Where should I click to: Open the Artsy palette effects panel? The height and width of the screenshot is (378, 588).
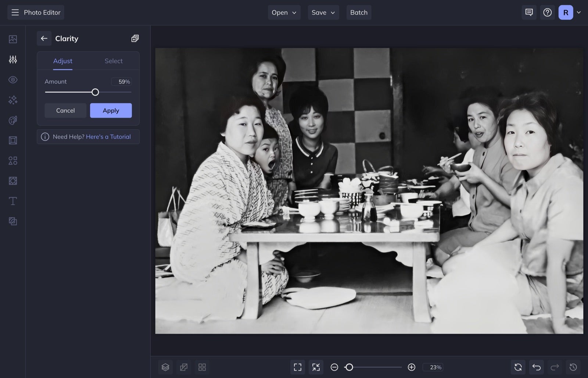(13, 120)
